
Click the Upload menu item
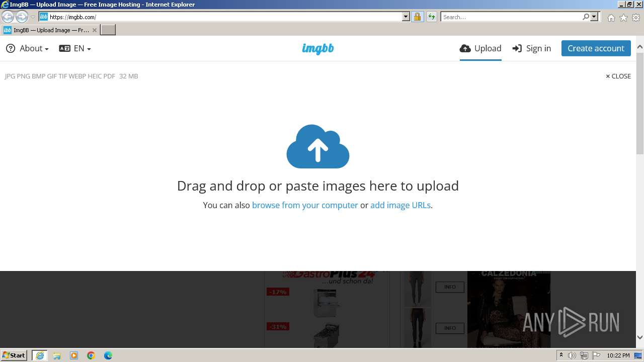[480, 48]
